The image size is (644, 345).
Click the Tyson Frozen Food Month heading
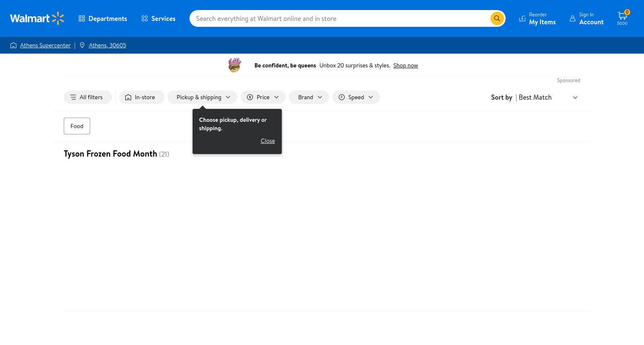click(x=110, y=154)
